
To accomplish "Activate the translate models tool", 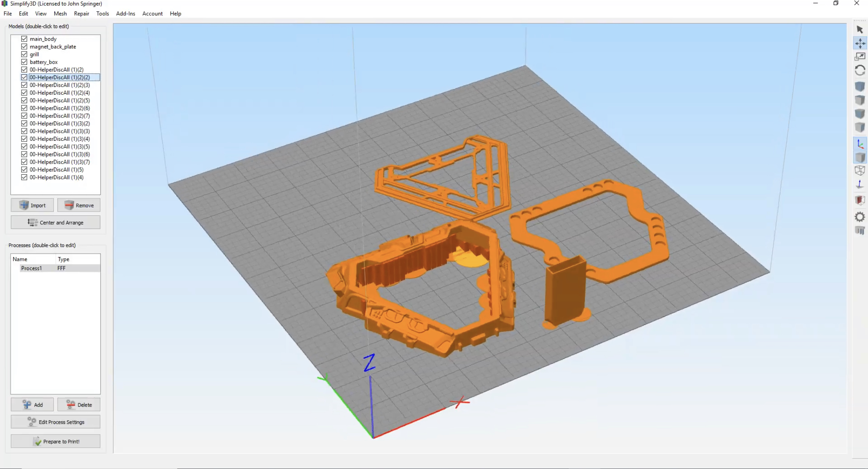I will [860, 43].
